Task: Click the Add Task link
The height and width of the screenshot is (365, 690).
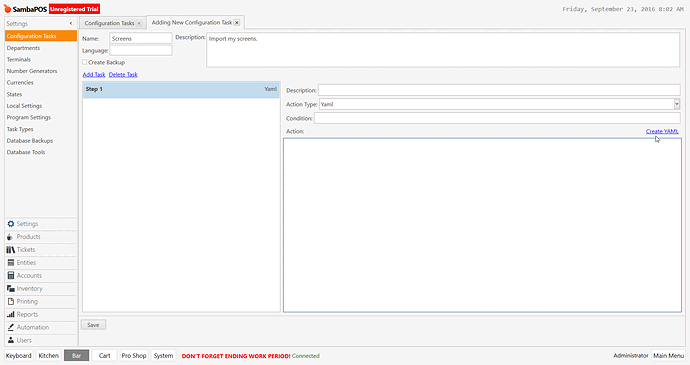Action: (94, 75)
